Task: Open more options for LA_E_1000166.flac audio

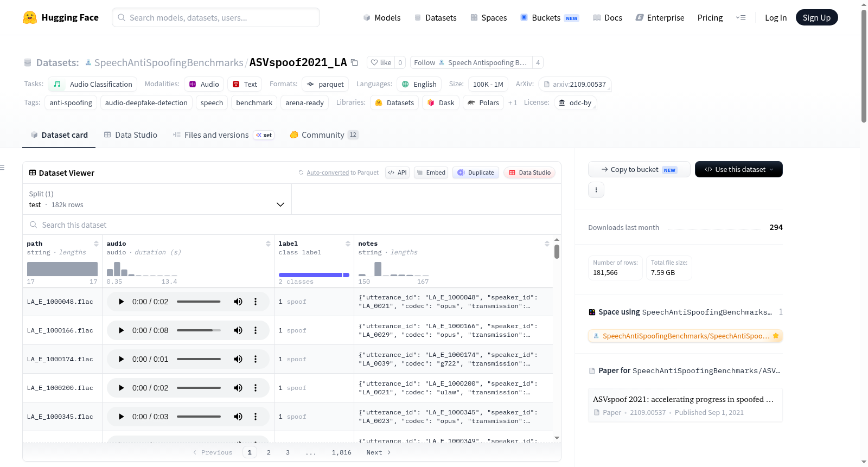Action: [x=256, y=330]
